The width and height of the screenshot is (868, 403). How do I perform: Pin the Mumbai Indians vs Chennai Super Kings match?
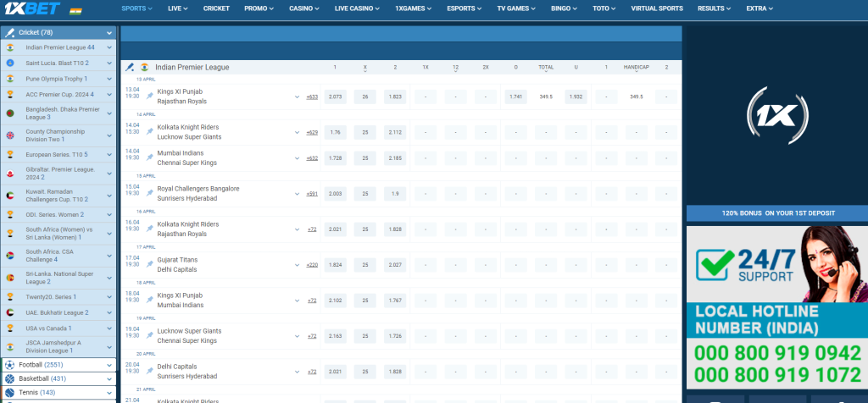tap(149, 157)
